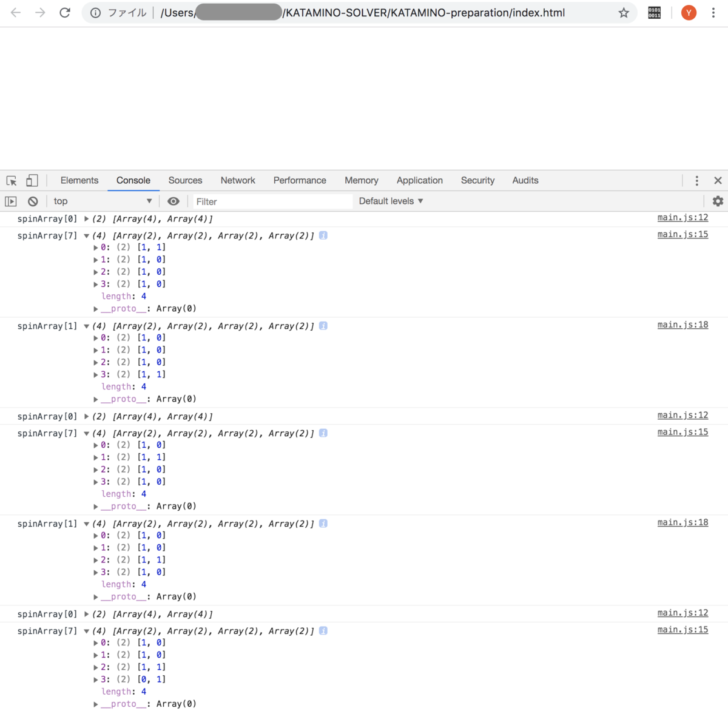Open the DevTools customize kebab menu
The image size is (728, 711).
[x=696, y=180]
